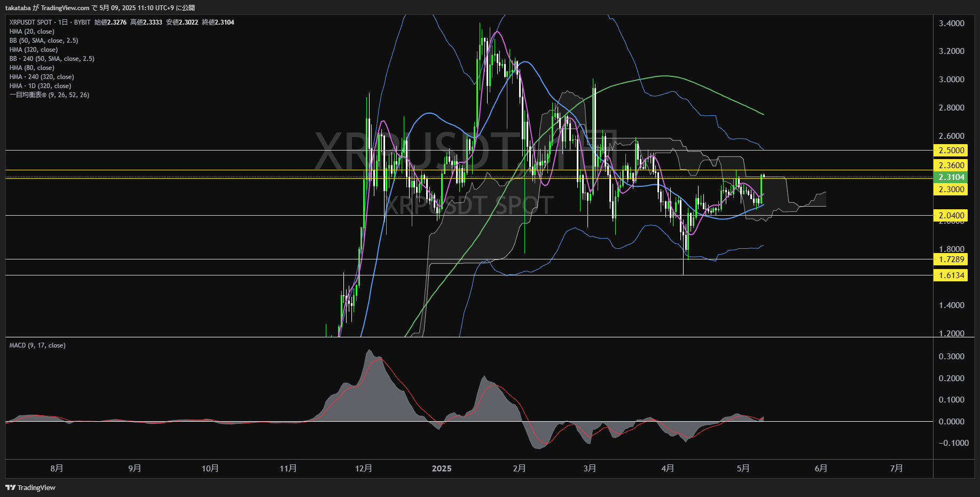Image resolution: width=980 pixels, height=497 pixels.
Task: Click the yellow 2.3000 price line label
Action: tap(951, 190)
